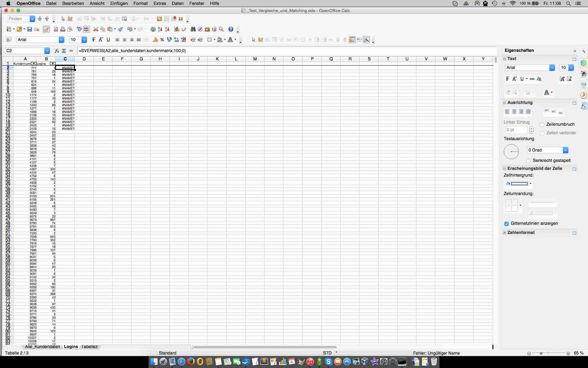Switch to the Alle_Kundendaten sheet tab
This screenshot has width=588, height=368.
click(42, 347)
